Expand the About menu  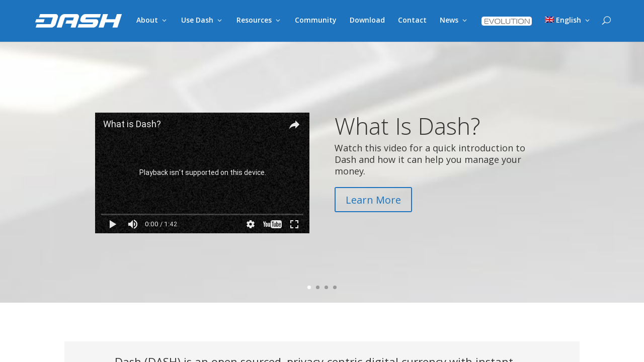pos(151,20)
